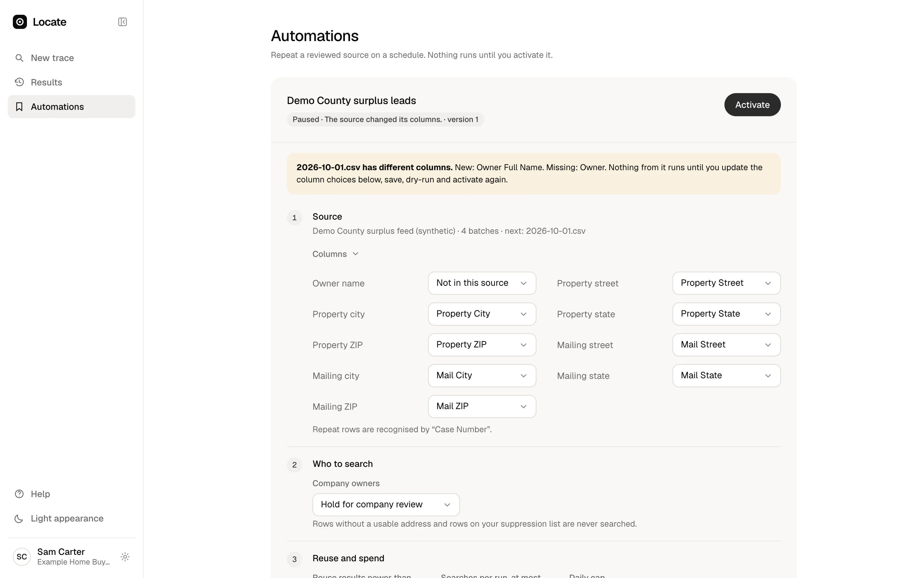Open the Mailing street column dropdown

point(726,345)
